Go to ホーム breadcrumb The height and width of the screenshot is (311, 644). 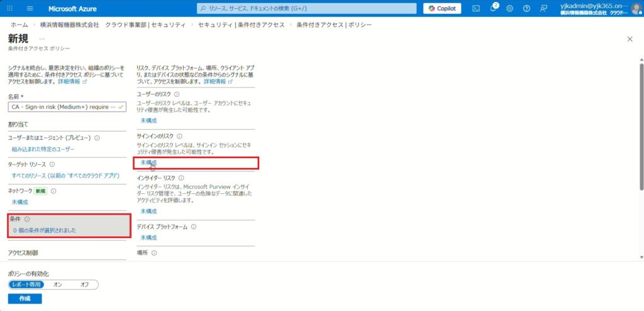click(18, 25)
